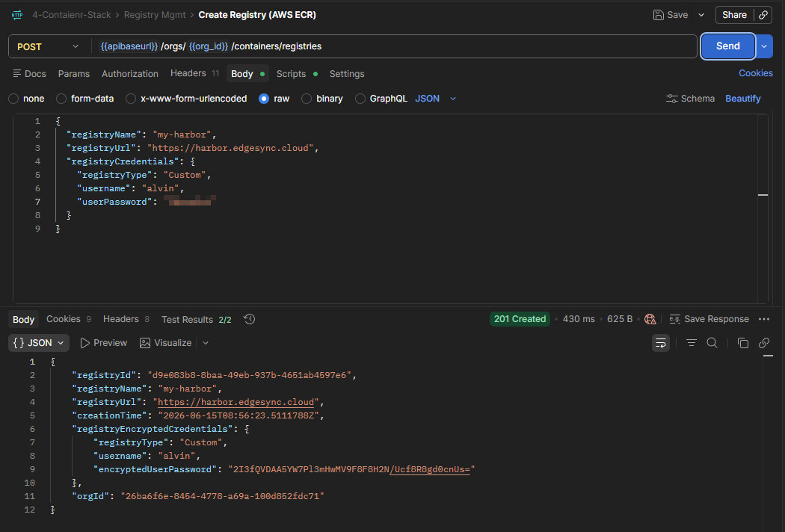Click the Save floppy disk icon
Image resolution: width=785 pixels, height=532 pixels.
659,15
